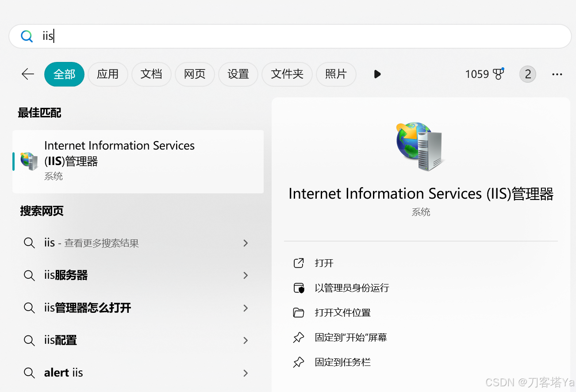The height and width of the screenshot is (392, 576).
Task: Click the iis配置 web suggestion
Action: [x=138, y=340]
